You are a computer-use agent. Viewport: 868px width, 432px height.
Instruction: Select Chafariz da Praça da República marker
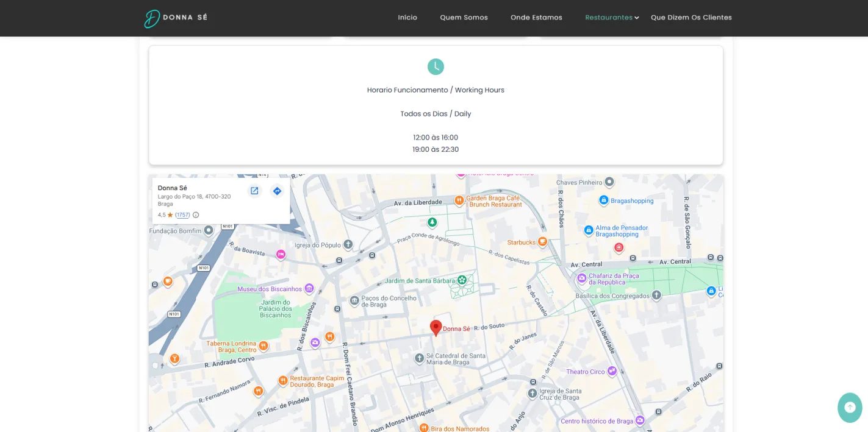pyautogui.click(x=581, y=278)
